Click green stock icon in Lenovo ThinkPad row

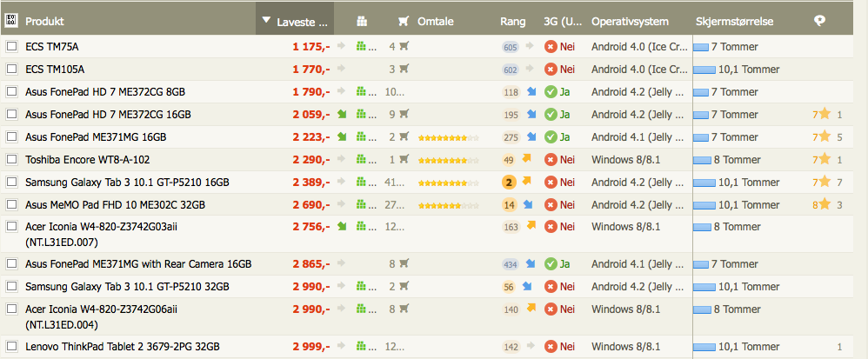pyautogui.click(x=361, y=346)
